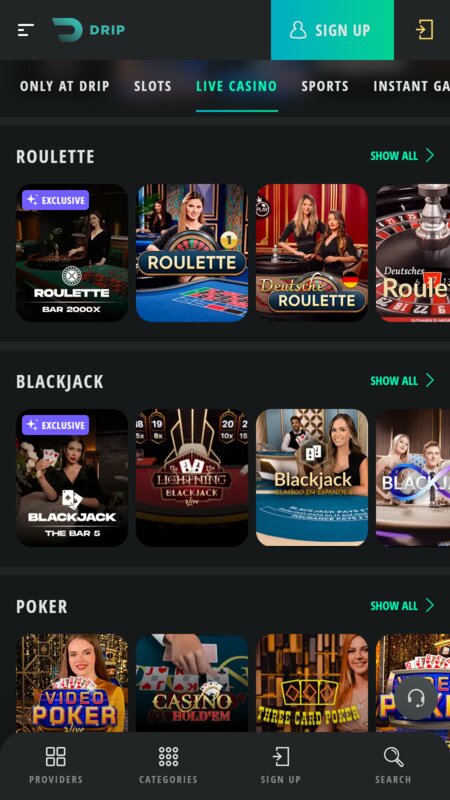Expand Blackjack section with Show All
Screen dimensions: 450x800
[402, 381]
